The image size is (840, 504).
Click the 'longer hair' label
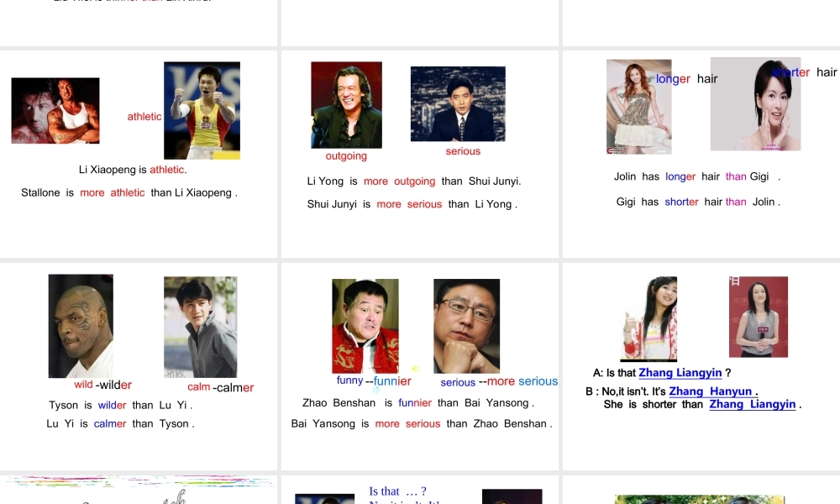click(687, 79)
